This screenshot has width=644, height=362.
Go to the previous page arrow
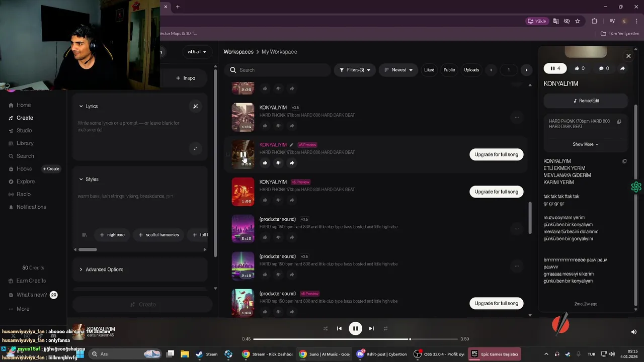point(491,70)
